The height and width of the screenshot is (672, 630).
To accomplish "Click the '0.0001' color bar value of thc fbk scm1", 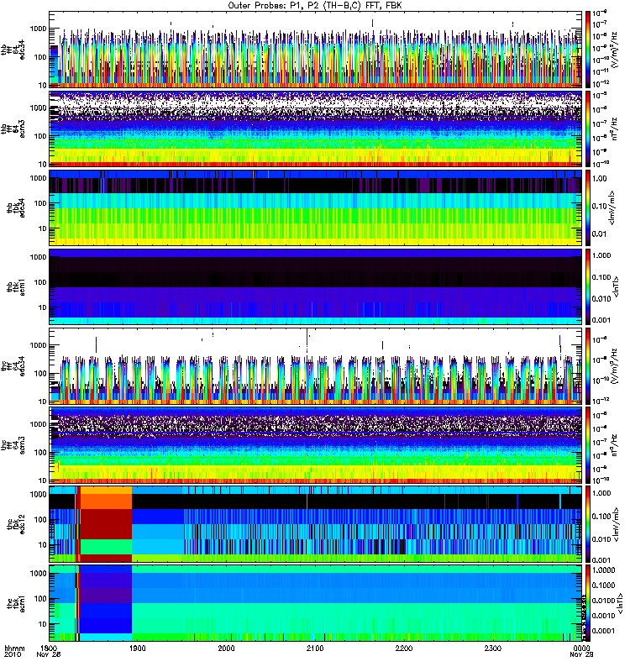I will 603,631.
